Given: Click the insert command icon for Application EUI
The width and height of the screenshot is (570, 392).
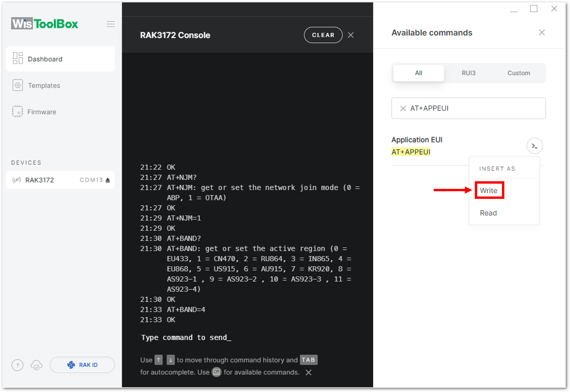Looking at the screenshot, I should click(534, 146).
